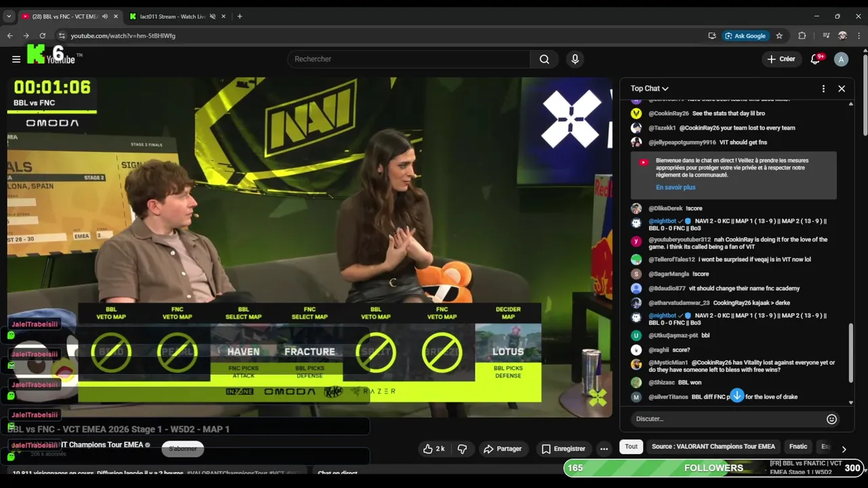Expand the Top Chat dropdown
The width and height of the screenshot is (868, 488).
tap(650, 89)
